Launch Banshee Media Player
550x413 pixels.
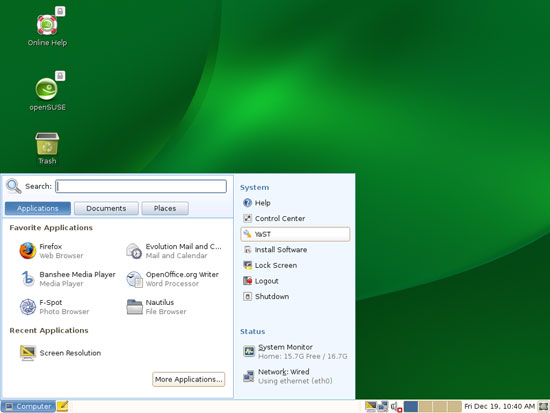click(67, 279)
